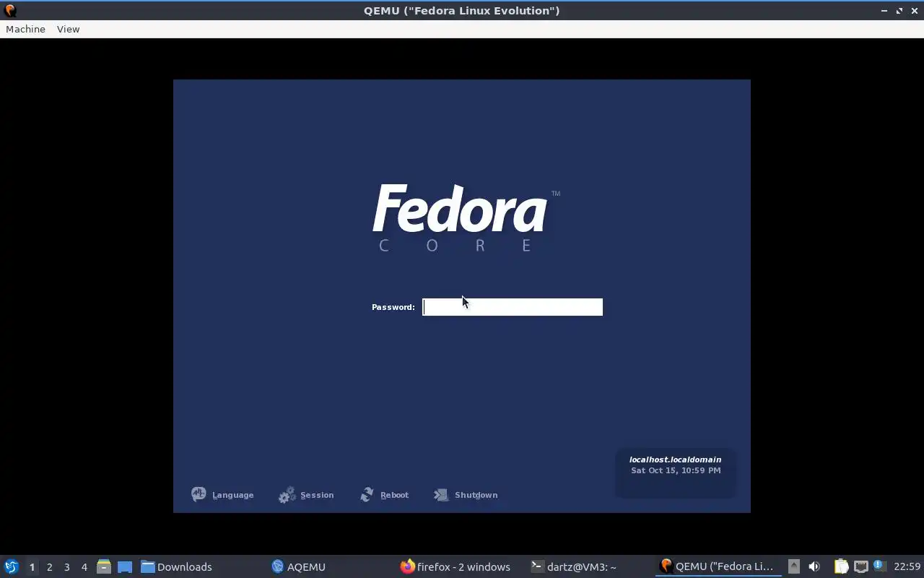
Task: Click the Session label link
Action: 317,495
